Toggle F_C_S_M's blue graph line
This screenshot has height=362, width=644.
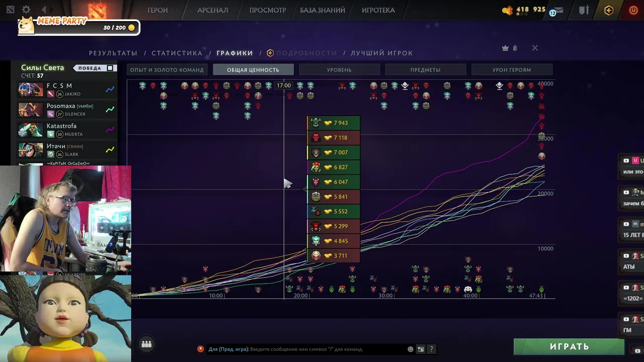pos(110,89)
